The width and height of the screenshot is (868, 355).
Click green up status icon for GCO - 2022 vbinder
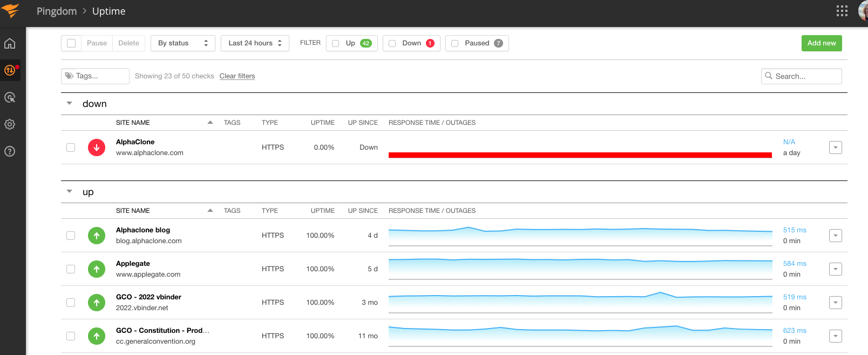click(97, 303)
